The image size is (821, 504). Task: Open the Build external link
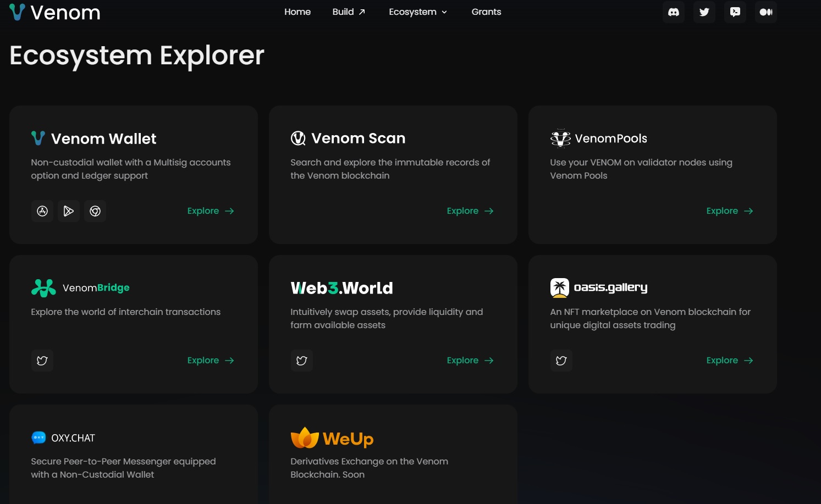(x=349, y=12)
